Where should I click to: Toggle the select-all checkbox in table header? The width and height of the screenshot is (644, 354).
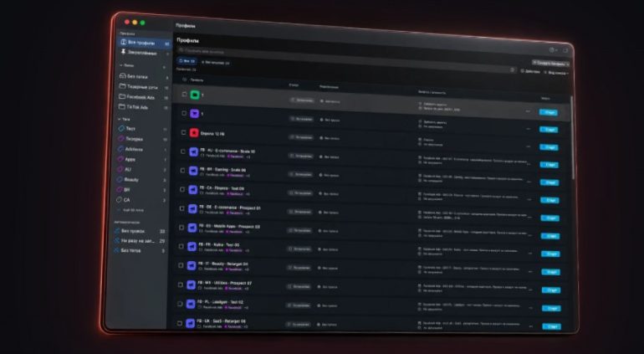[184, 80]
